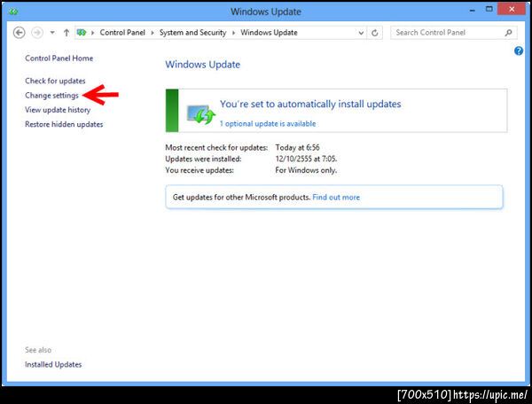Click the 'Today at 6:56' value
The image size is (532, 404).
point(298,147)
